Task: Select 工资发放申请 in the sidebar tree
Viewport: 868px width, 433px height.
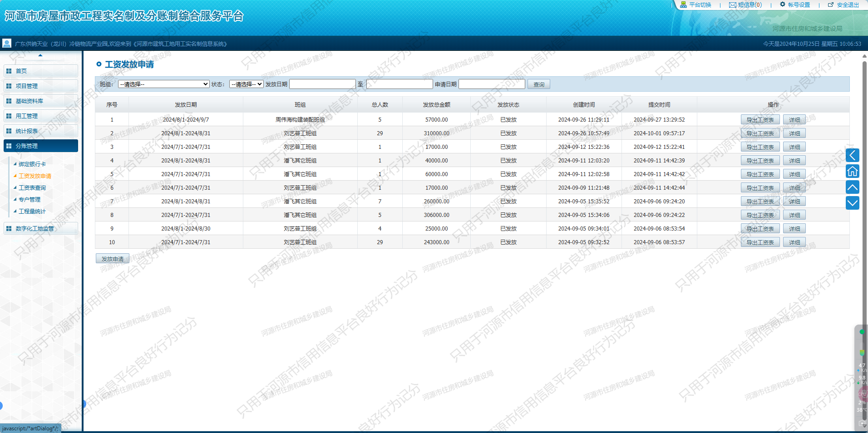Action: 35,176
